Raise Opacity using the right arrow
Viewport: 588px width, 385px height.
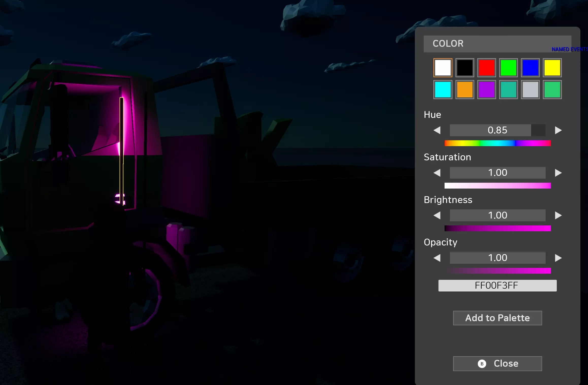pos(558,258)
